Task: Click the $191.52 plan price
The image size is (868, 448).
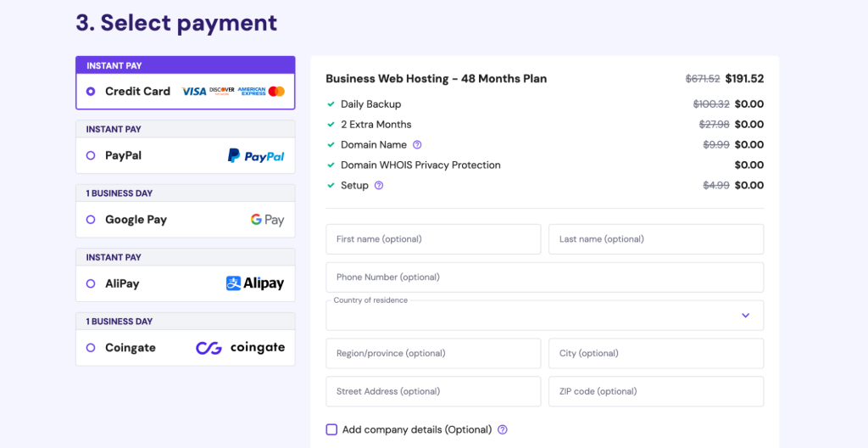Action: (744, 79)
